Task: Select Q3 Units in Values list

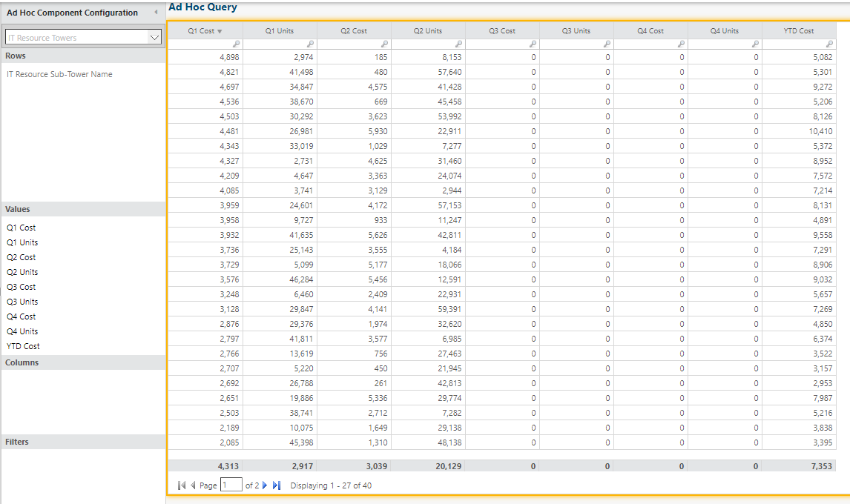Action: (x=22, y=302)
